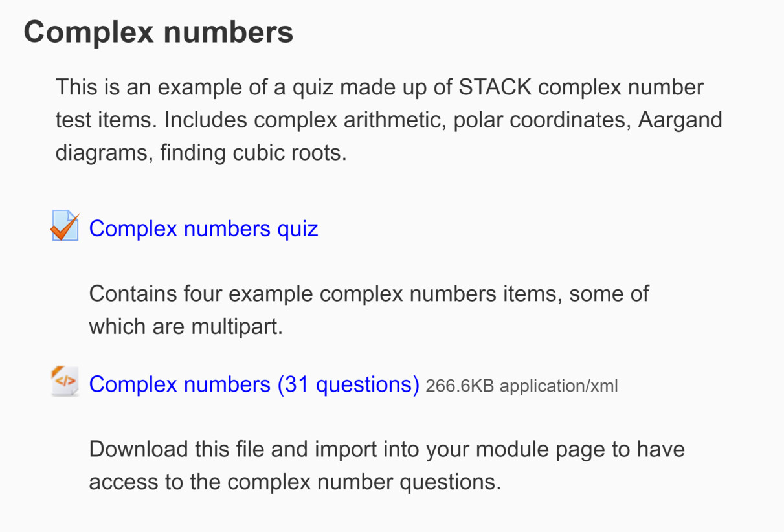Image resolution: width=784 pixels, height=532 pixels.
Task: Click the quiz checkmark icon
Action: coord(65,227)
